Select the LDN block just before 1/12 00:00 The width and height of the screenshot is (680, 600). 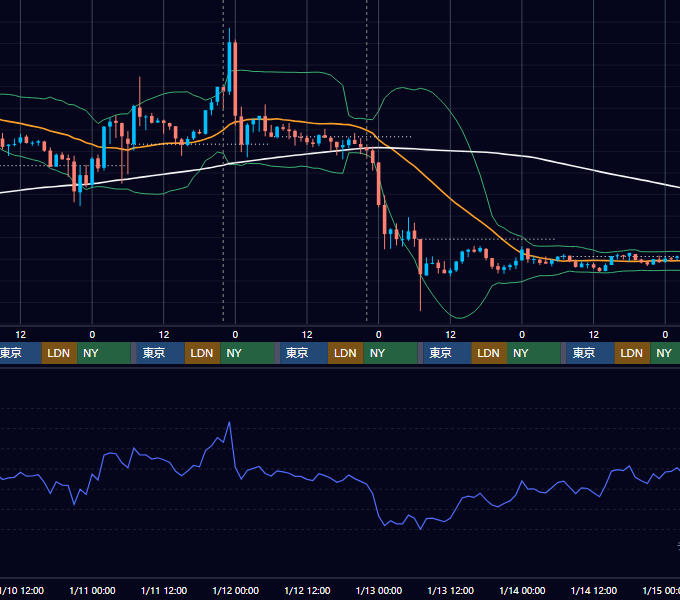tap(203, 353)
